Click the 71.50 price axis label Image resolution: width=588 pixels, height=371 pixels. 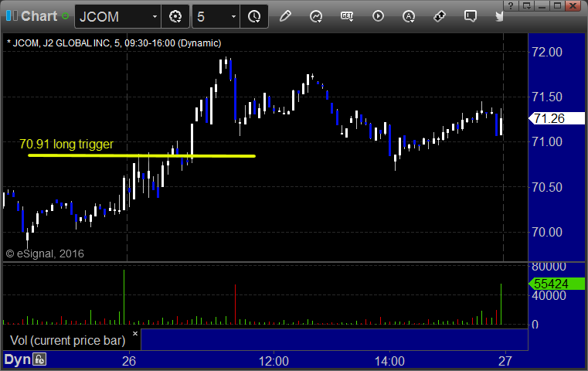coord(548,97)
